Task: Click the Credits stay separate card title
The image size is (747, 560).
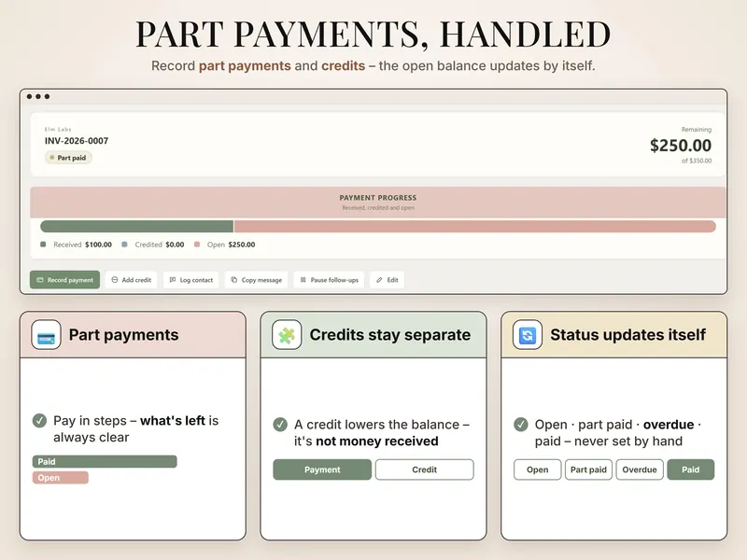Action: pos(390,335)
